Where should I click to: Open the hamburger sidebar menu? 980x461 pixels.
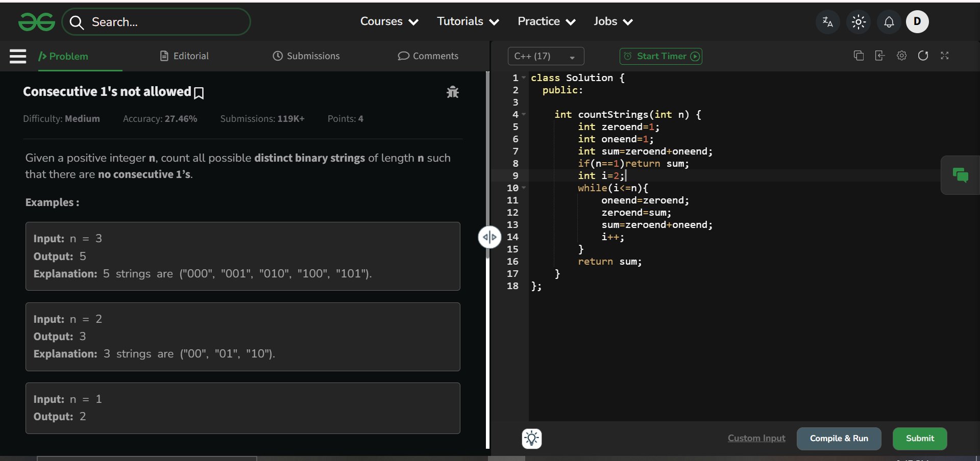click(x=18, y=56)
